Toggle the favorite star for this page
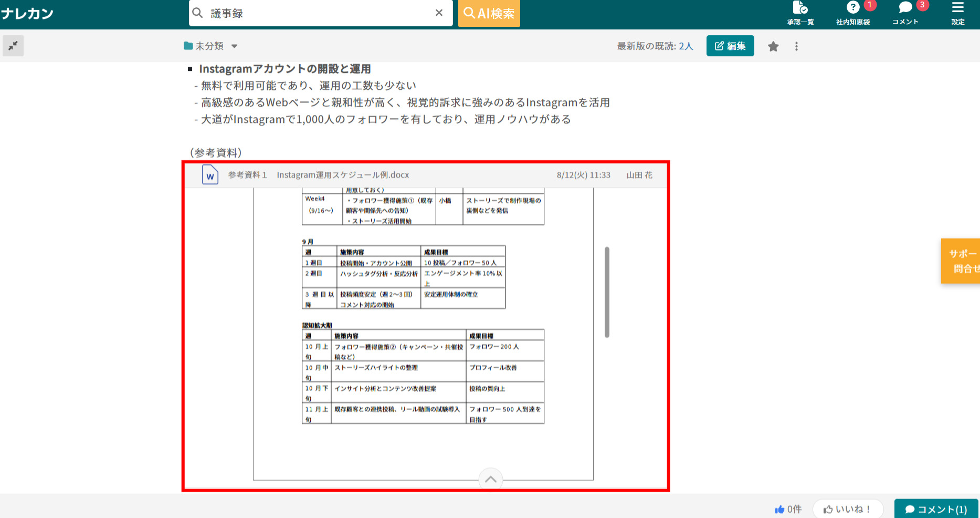 773,46
